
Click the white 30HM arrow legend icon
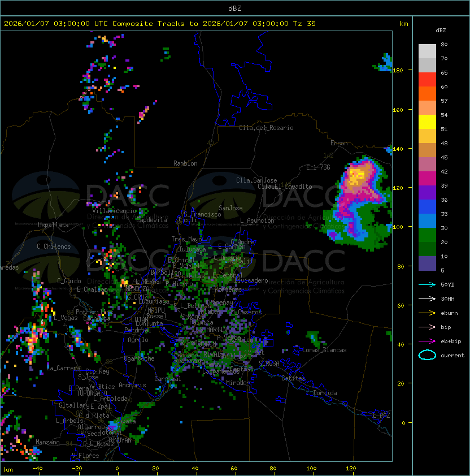pos(427,298)
